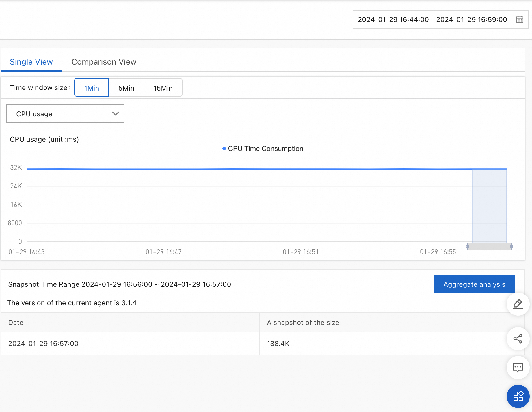The width and height of the screenshot is (532, 412).
Task: Click the 8000 y-axis label
Action: tap(15, 223)
